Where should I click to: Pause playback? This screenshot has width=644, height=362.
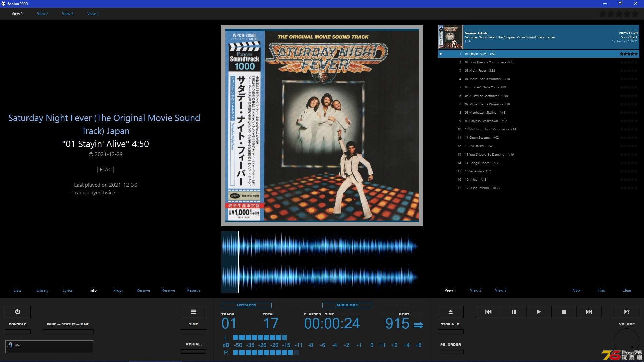pos(514,312)
